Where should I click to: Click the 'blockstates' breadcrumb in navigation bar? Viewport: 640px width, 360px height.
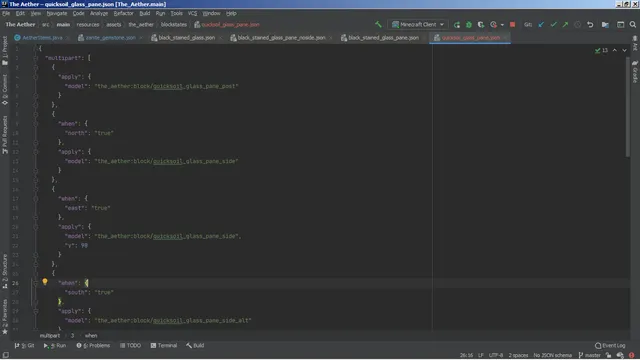(173, 24)
